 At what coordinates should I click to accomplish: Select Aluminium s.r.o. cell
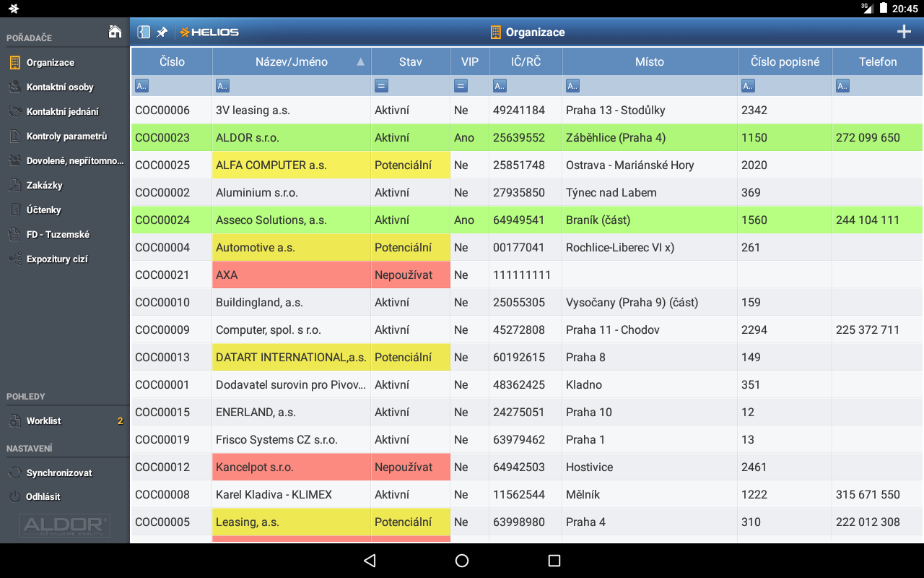(x=292, y=193)
